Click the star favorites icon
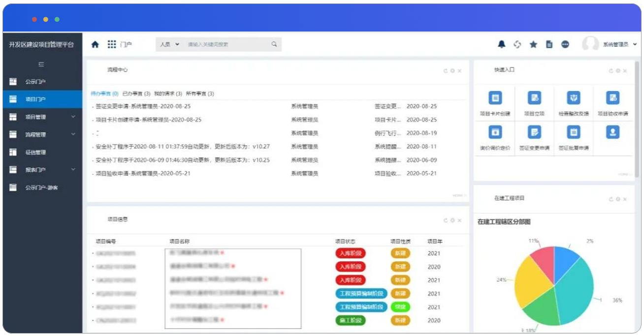 [x=533, y=44]
